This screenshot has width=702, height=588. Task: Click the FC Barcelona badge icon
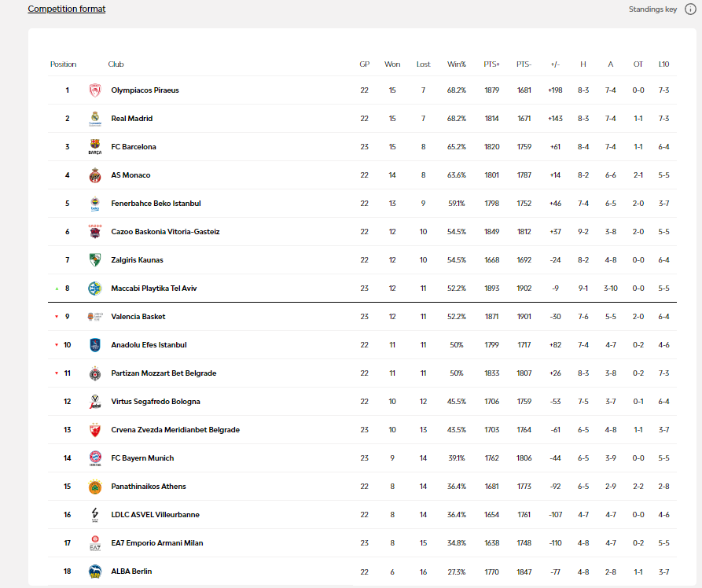point(95,147)
